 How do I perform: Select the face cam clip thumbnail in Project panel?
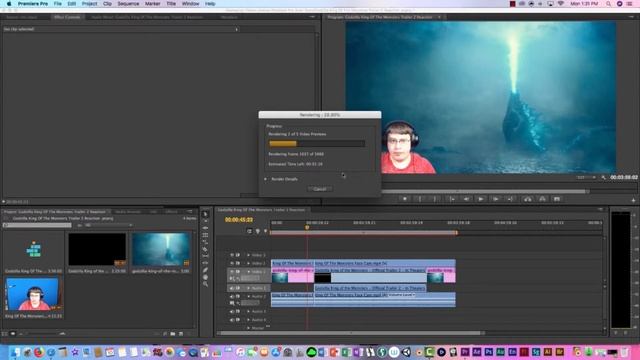tap(33, 294)
